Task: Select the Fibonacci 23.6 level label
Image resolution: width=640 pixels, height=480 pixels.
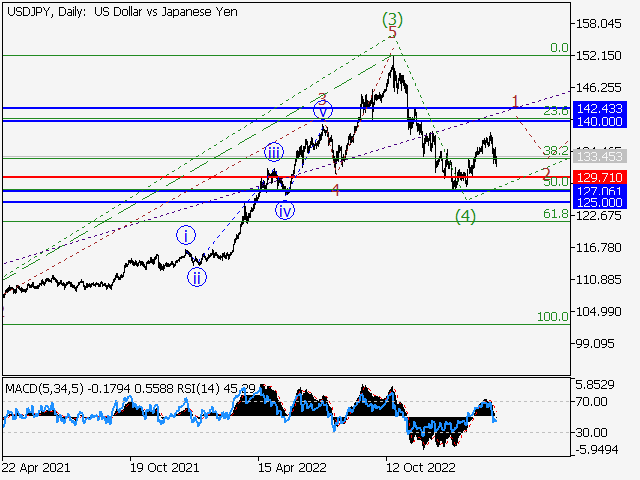Action: [x=556, y=111]
